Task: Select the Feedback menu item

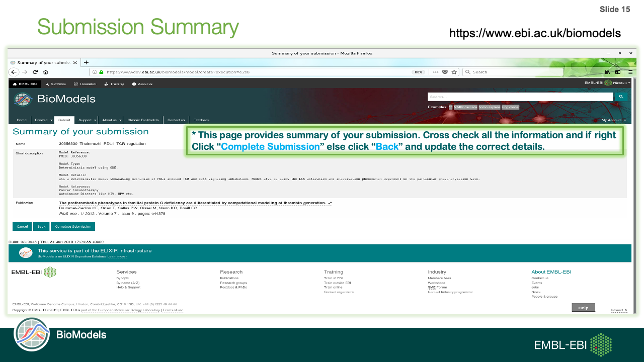Action: click(201, 120)
